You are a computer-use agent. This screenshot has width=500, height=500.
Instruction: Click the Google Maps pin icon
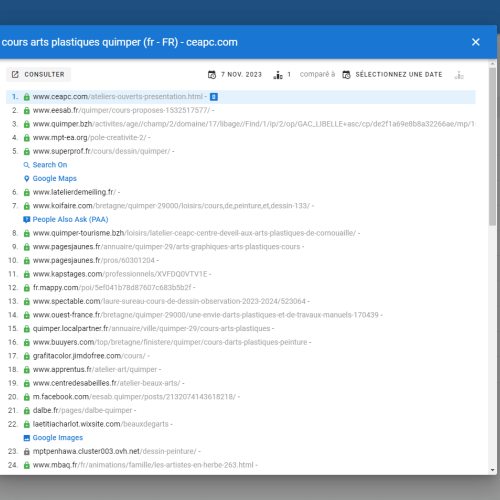[x=27, y=179]
